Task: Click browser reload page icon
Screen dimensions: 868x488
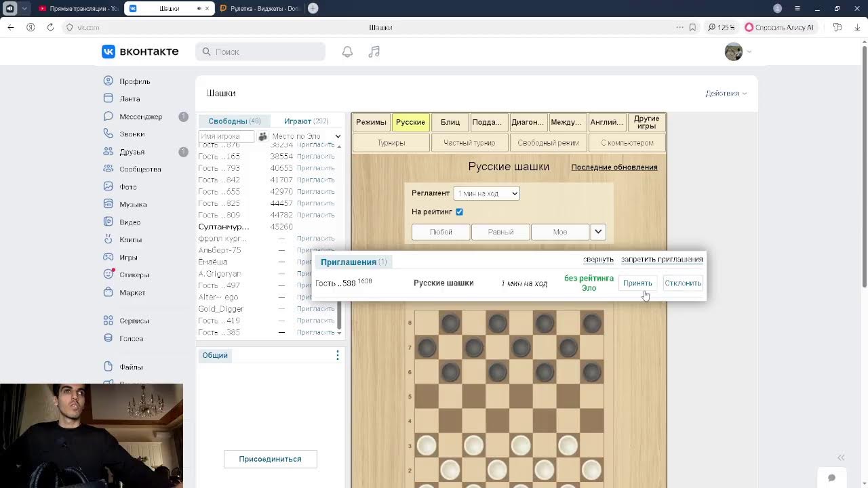Action: click(x=50, y=27)
